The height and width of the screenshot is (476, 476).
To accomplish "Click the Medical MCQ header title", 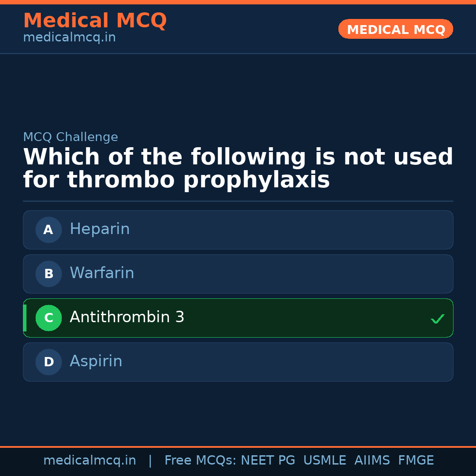I will 95,21.
